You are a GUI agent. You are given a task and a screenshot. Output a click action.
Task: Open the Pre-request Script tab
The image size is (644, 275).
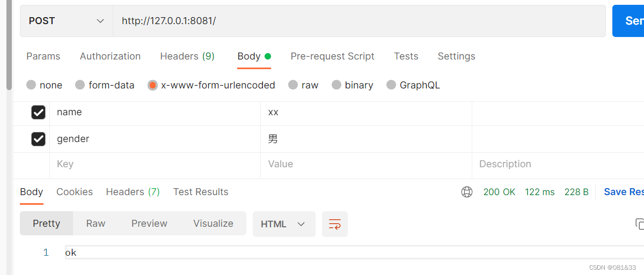tap(332, 56)
